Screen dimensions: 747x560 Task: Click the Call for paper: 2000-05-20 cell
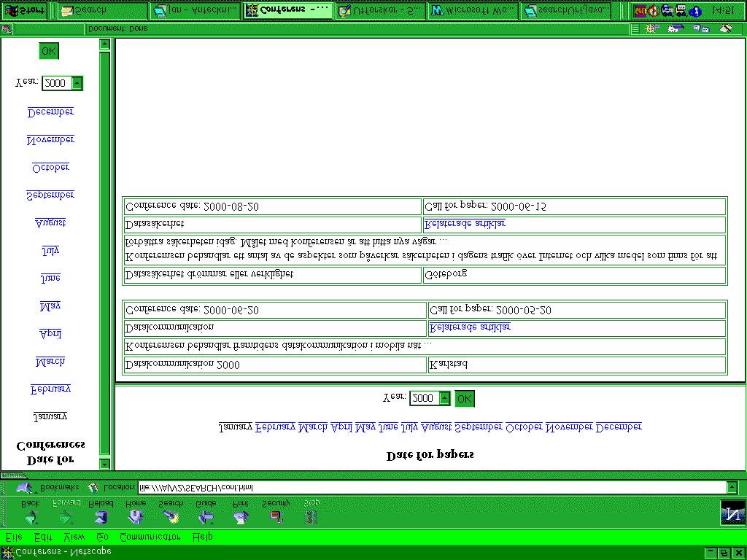pos(576,310)
